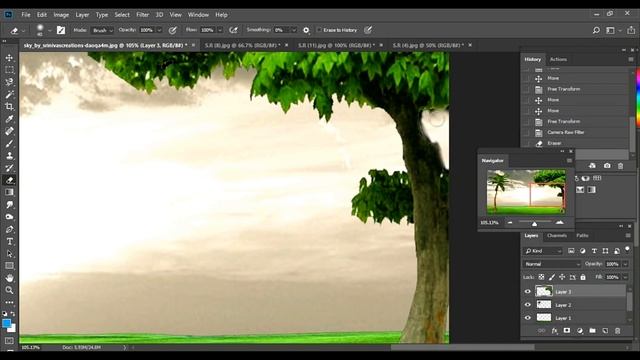The height and width of the screenshot is (360, 640).
Task: Select the Hand tool
Action: pos(9,278)
